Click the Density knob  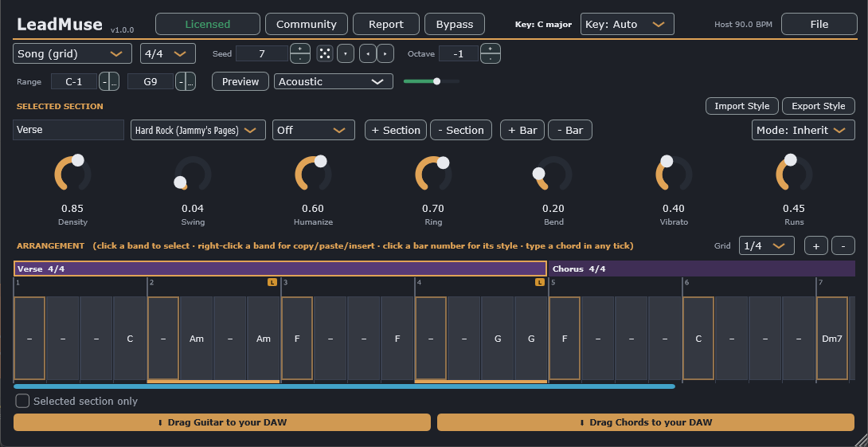(x=72, y=174)
